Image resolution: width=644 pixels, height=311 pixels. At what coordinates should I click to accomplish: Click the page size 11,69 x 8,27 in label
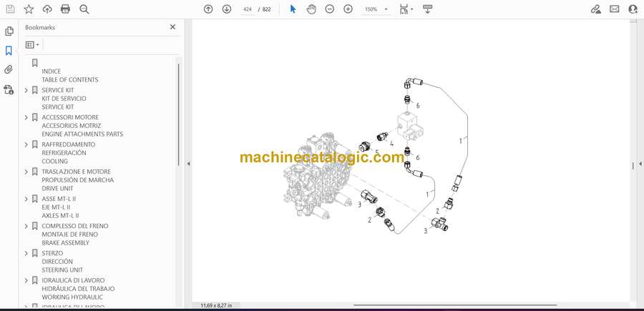(216, 305)
